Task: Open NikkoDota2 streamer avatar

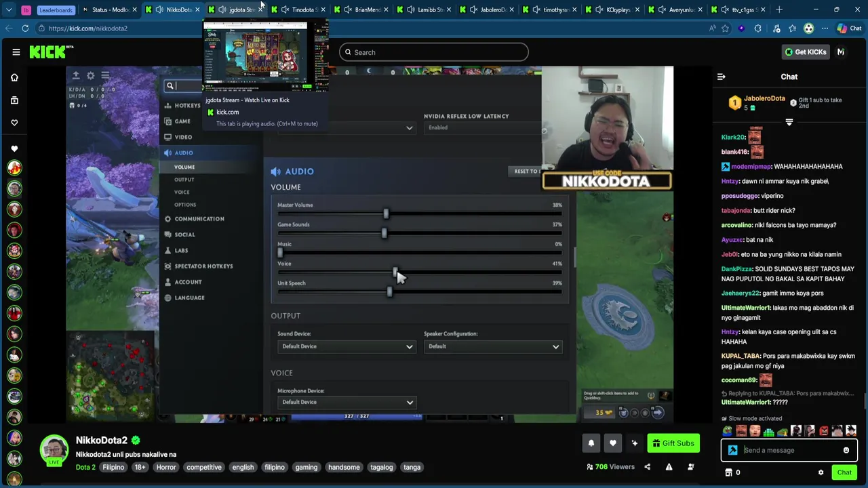Action: click(54, 449)
